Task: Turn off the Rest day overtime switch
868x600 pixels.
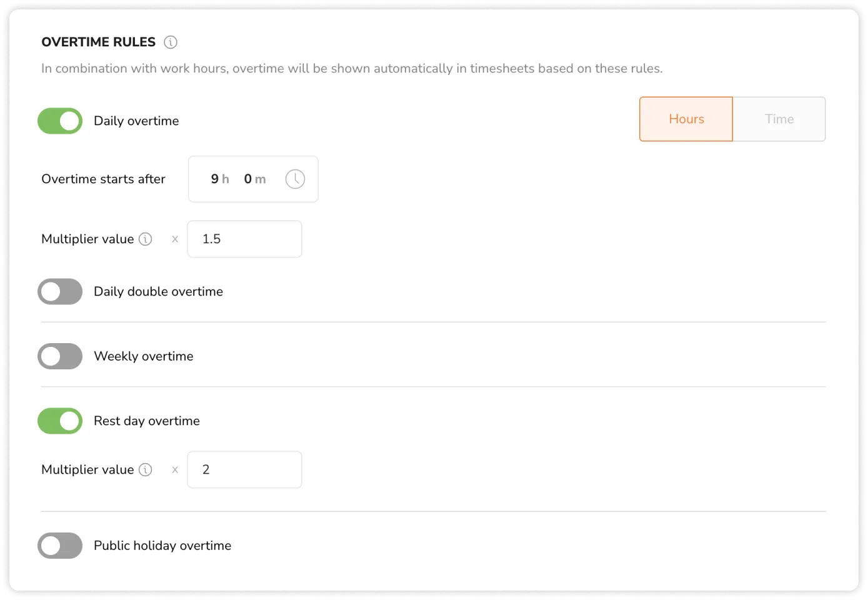Action: 60,421
